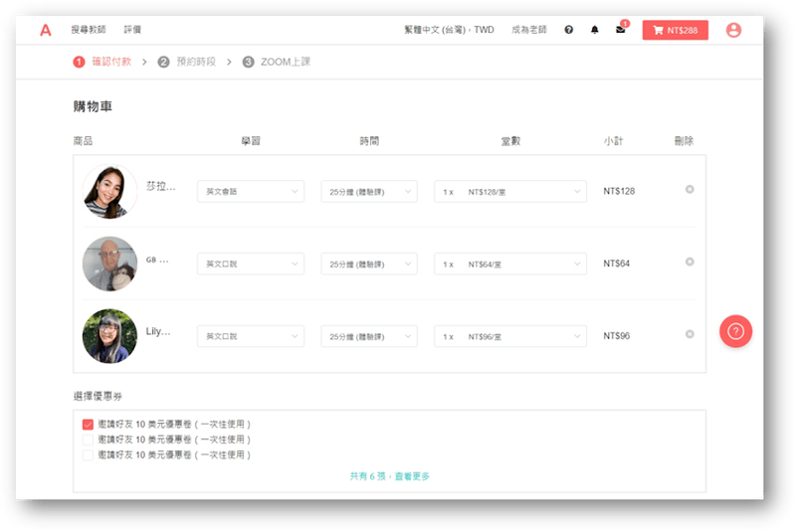Expand the NT$64/堂 lesson count dropdown
The image size is (796, 532).
point(509,264)
